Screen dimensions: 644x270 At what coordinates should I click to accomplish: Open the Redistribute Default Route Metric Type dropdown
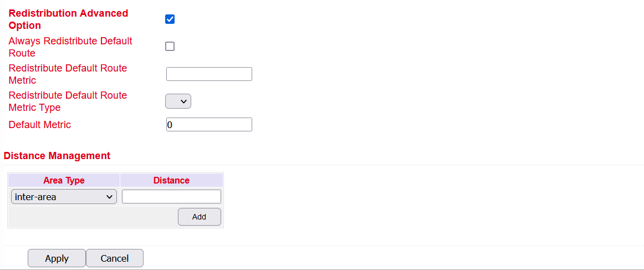pos(178,101)
